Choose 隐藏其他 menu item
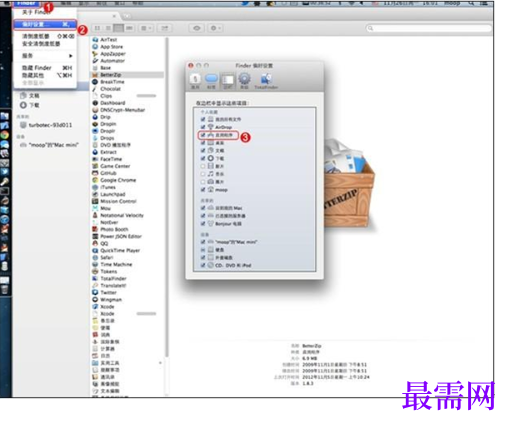This screenshot has width=514, height=427. coord(45,75)
